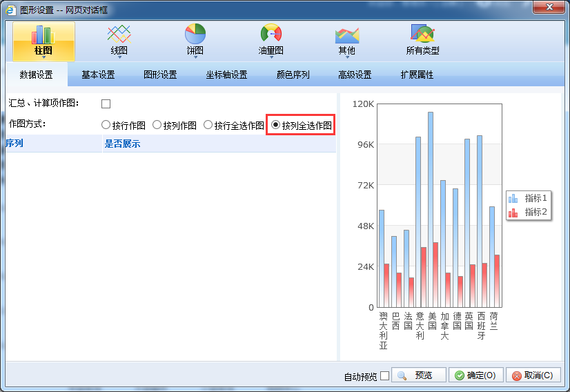The width and height of the screenshot is (570, 392).
Task: Switch to the 高级设置 tab
Action: [355, 75]
